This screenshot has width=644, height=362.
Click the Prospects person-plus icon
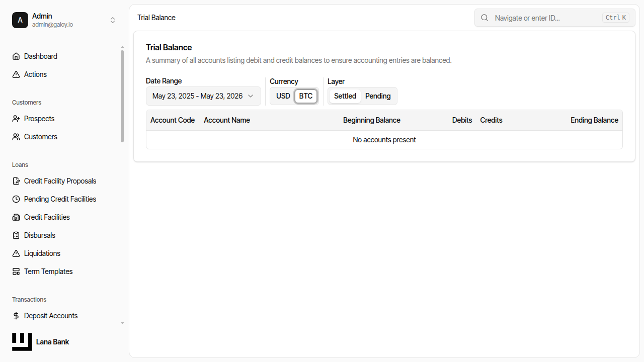tap(16, 119)
